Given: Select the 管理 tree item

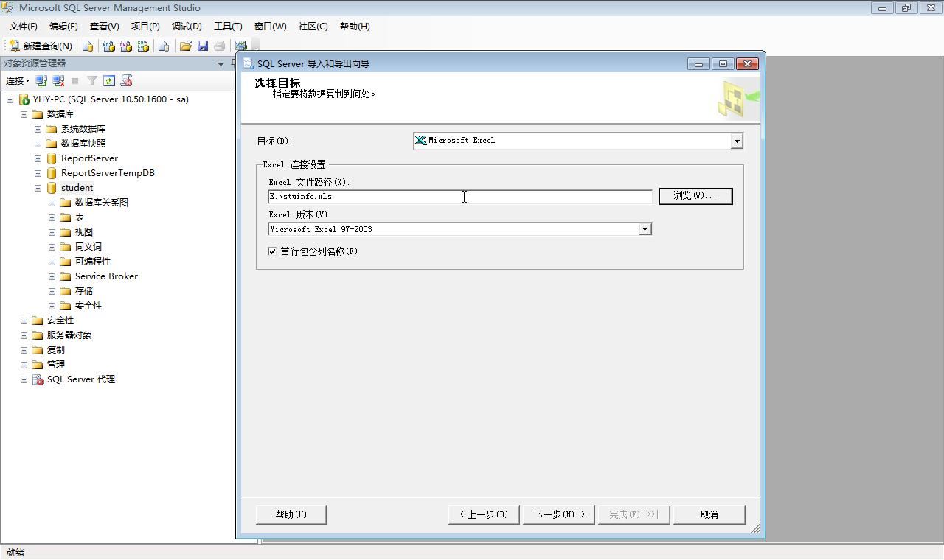Looking at the screenshot, I should point(55,365).
